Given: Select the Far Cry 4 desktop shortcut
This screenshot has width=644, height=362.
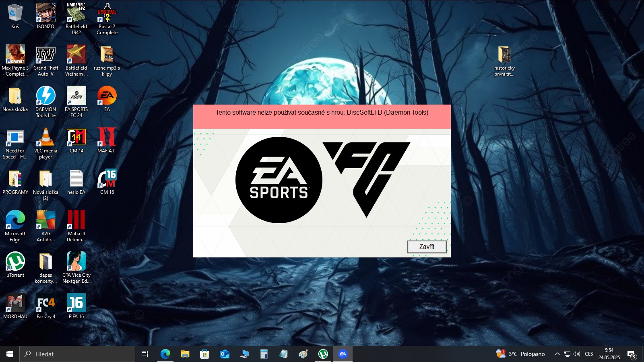Looking at the screenshot, I should [x=45, y=306].
